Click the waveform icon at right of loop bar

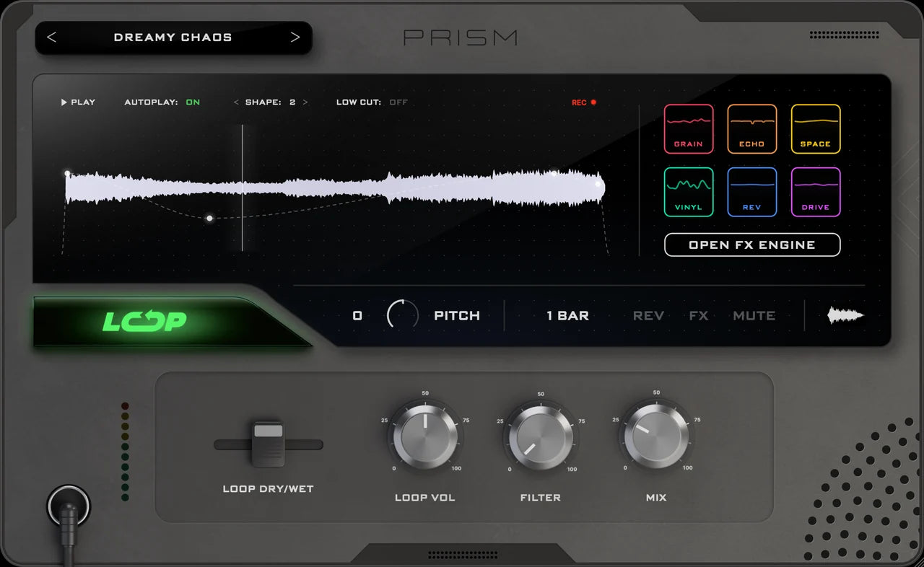(x=845, y=315)
